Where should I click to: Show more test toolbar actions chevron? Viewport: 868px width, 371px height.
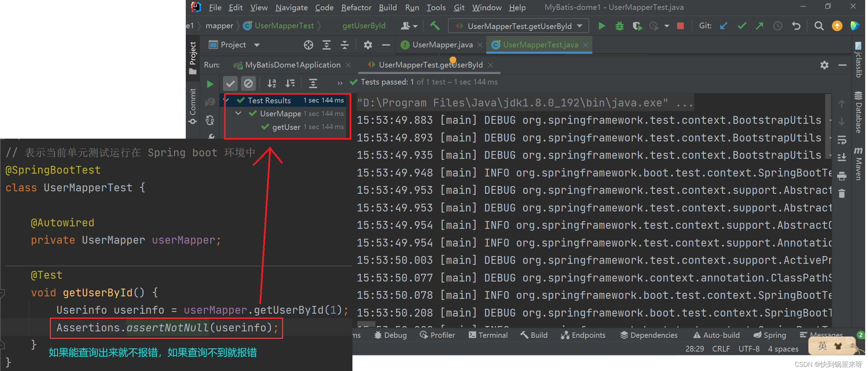click(x=340, y=83)
